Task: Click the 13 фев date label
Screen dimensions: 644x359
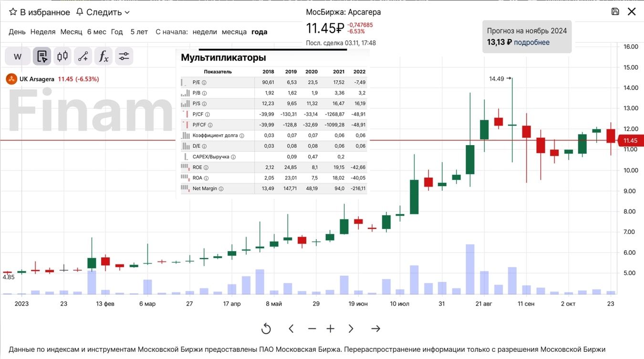Action: point(105,304)
